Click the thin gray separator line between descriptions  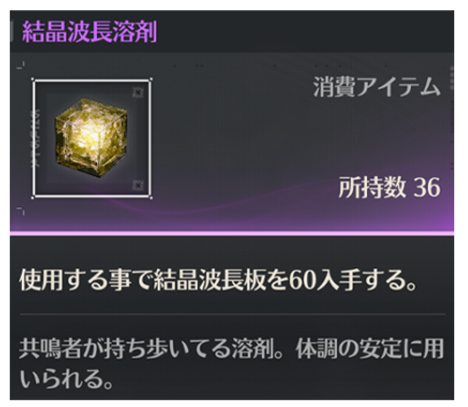coord(232,314)
